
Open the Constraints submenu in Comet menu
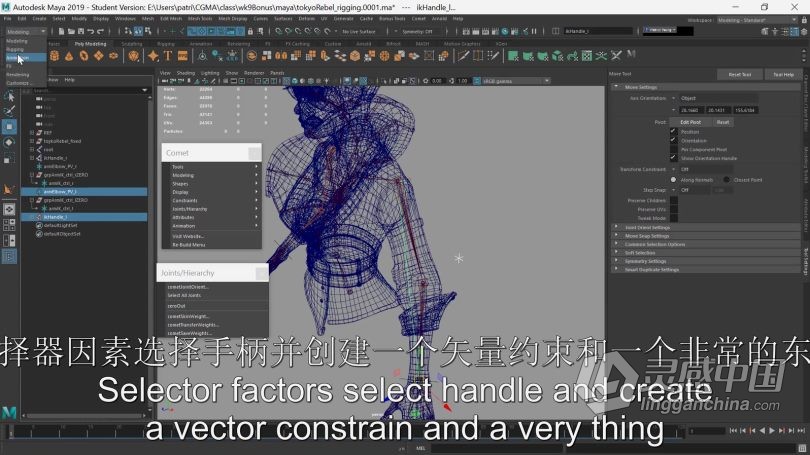point(212,200)
